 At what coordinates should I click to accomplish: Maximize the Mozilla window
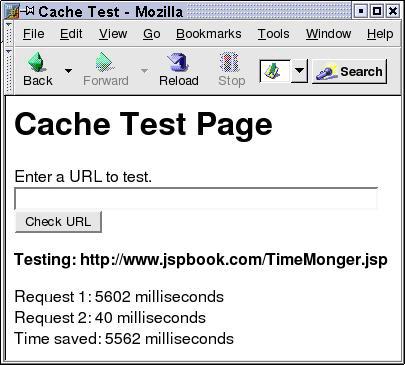click(377, 11)
